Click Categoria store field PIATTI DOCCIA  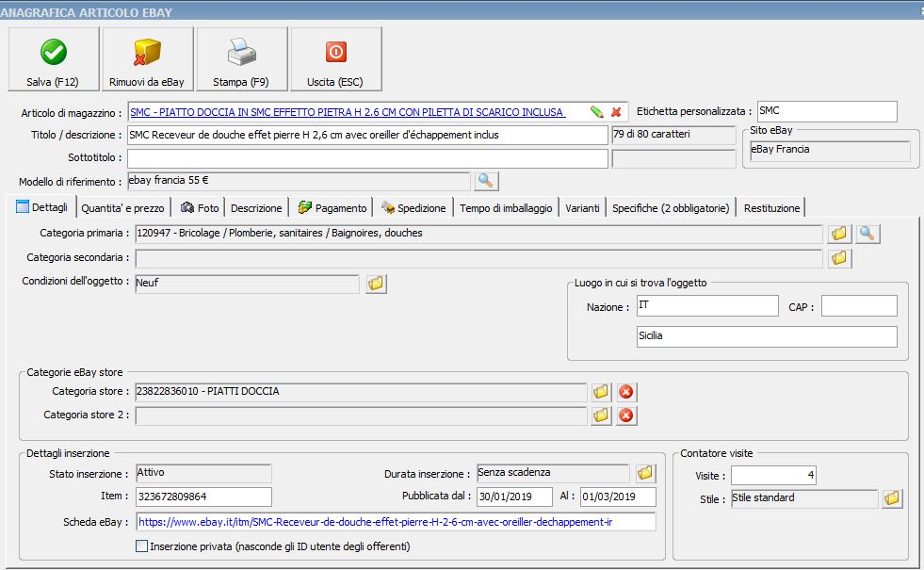362,392
